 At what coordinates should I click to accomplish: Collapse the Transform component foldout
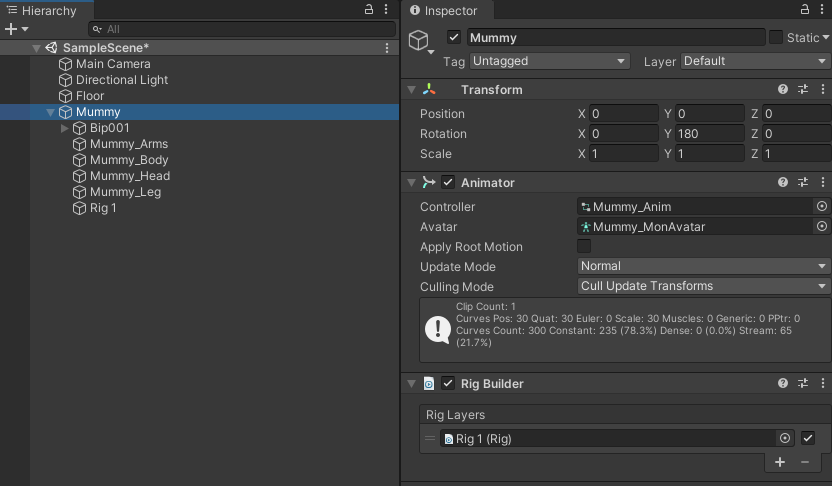coord(411,90)
